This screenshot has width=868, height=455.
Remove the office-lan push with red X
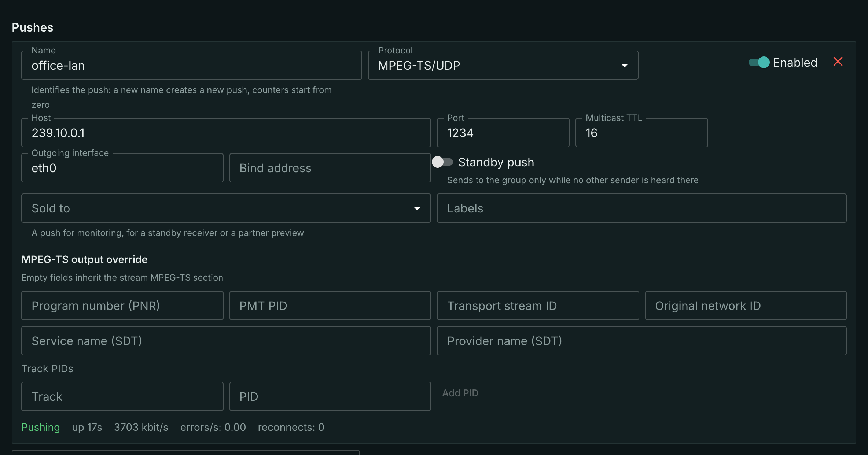838,62
